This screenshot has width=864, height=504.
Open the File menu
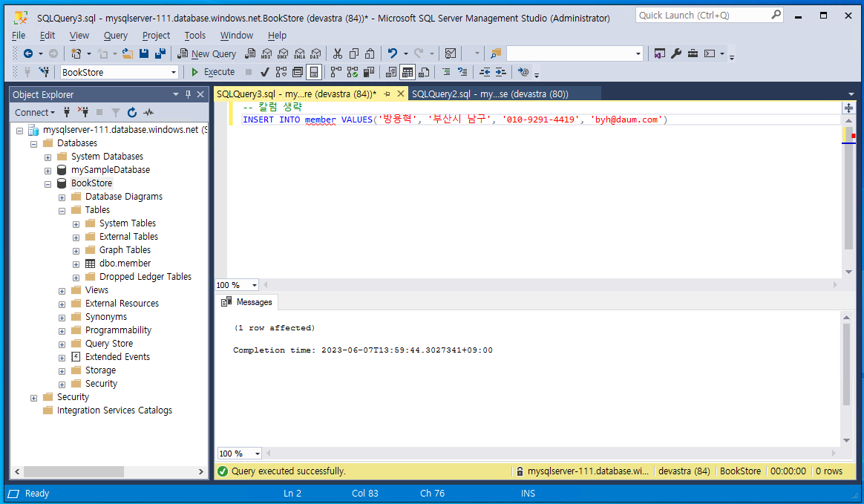pos(19,35)
